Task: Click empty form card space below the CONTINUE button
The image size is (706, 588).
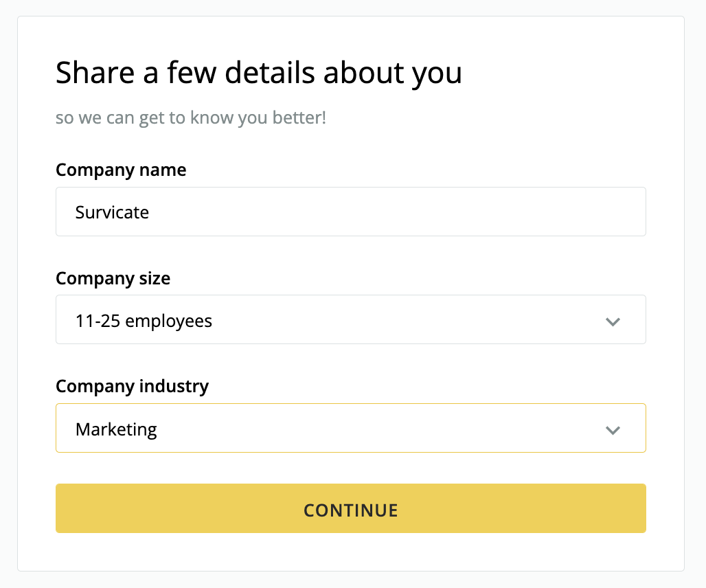Action: [351, 552]
